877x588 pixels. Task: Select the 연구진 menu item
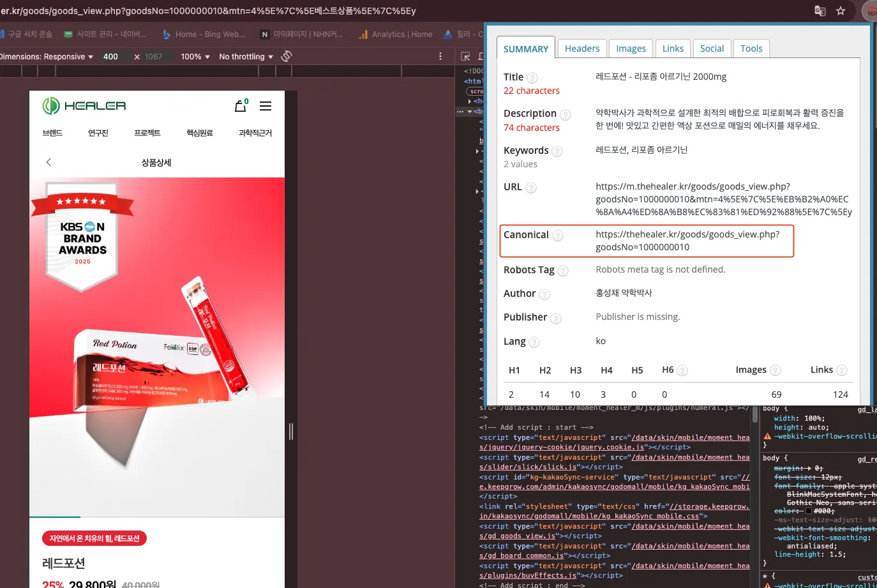tap(98, 133)
